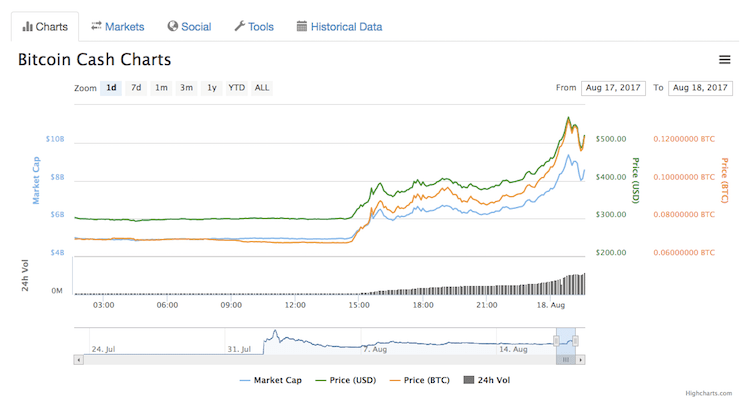The image size is (750, 407).
Task: Click the $6B market cap axis label
Action: click(x=57, y=215)
